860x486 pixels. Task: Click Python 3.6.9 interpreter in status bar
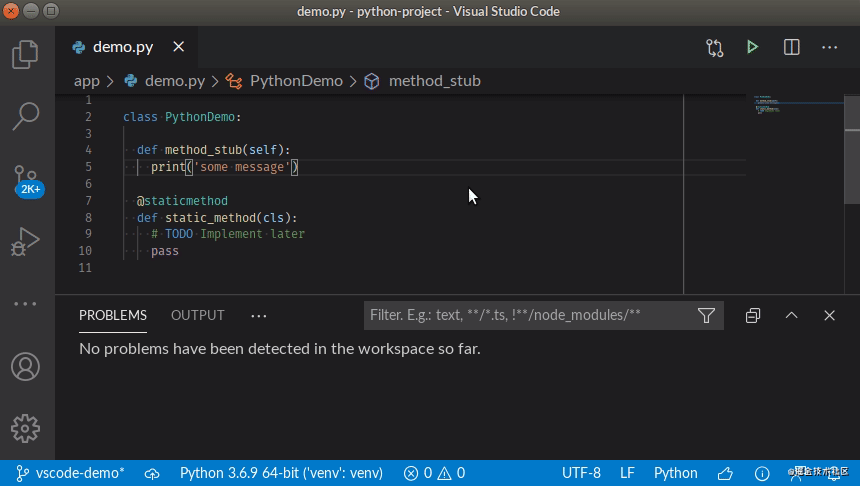[x=282, y=473]
